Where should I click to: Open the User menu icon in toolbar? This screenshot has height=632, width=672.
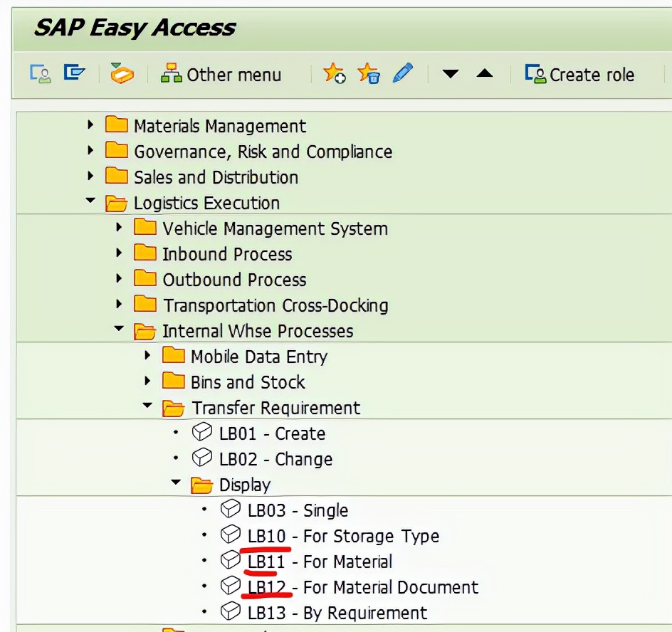[41, 74]
